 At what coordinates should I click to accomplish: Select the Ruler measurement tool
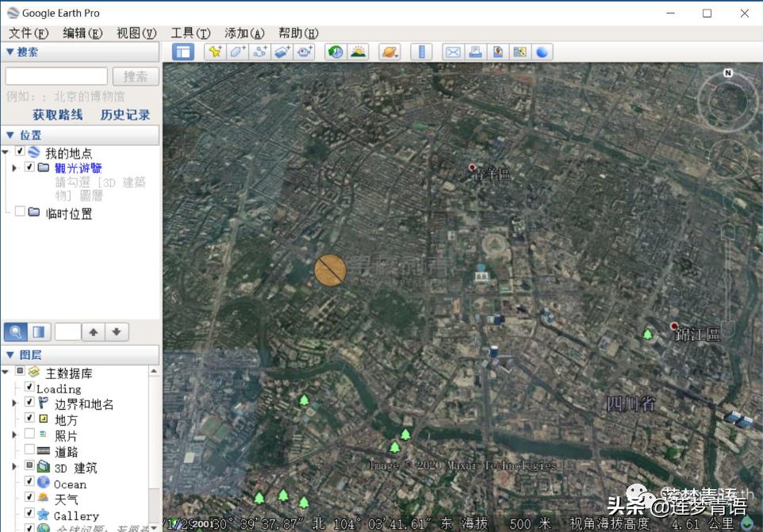422,52
